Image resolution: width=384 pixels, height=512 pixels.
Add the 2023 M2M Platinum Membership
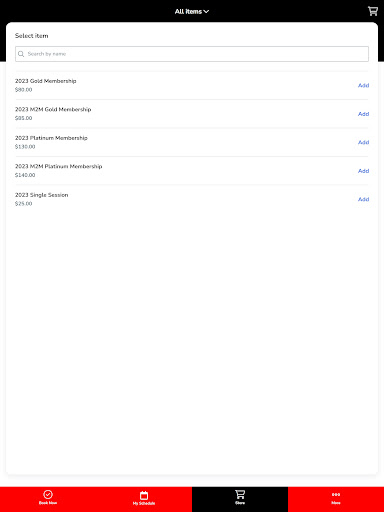pyautogui.click(x=363, y=171)
